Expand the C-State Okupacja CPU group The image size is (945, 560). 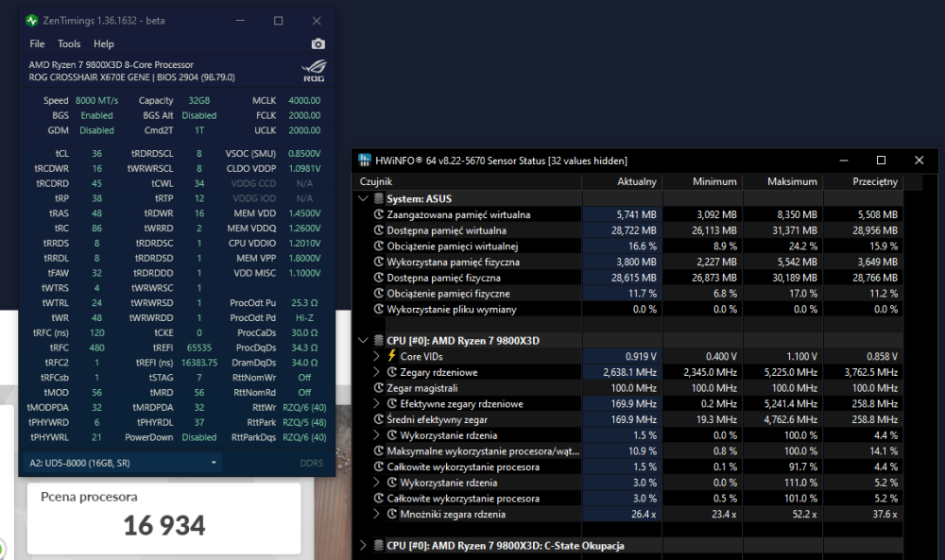[364, 546]
